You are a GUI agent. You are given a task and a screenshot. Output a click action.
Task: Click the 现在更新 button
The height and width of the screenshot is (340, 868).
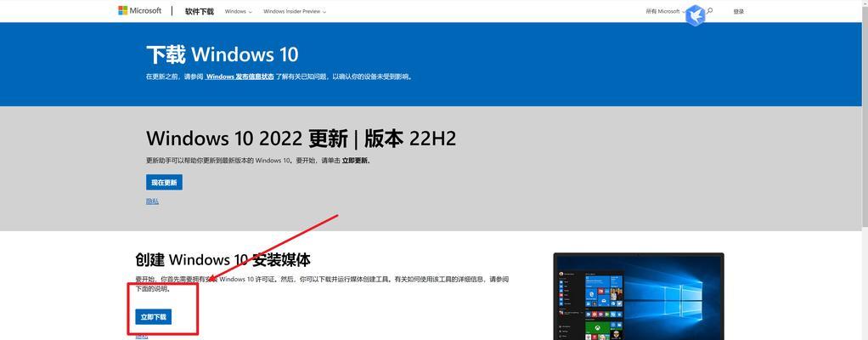tap(165, 182)
